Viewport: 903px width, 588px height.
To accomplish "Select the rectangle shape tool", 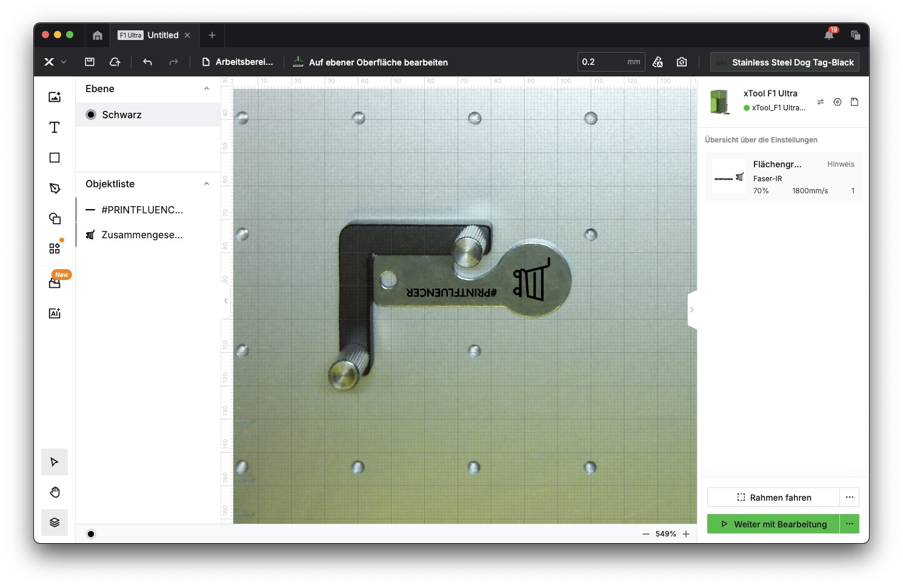I will click(55, 158).
